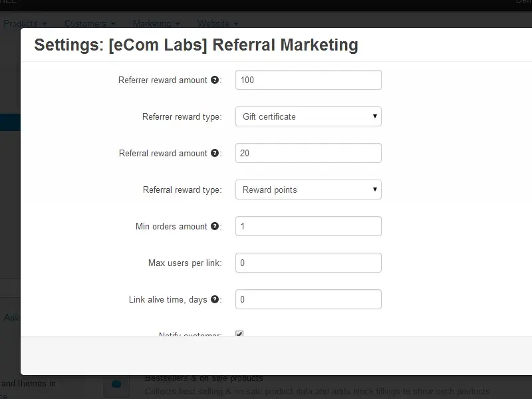Image resolution: width=532 pixels, height=399 pixels.
Task: Toggle the Notify customer checkbox
Action: pos(239,334)
